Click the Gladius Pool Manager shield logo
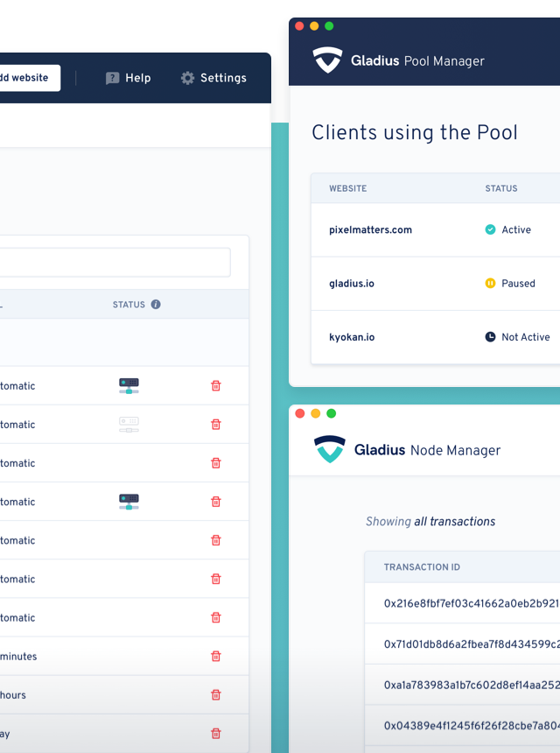Viewport: 560px width, 753px height. [327, 60]
